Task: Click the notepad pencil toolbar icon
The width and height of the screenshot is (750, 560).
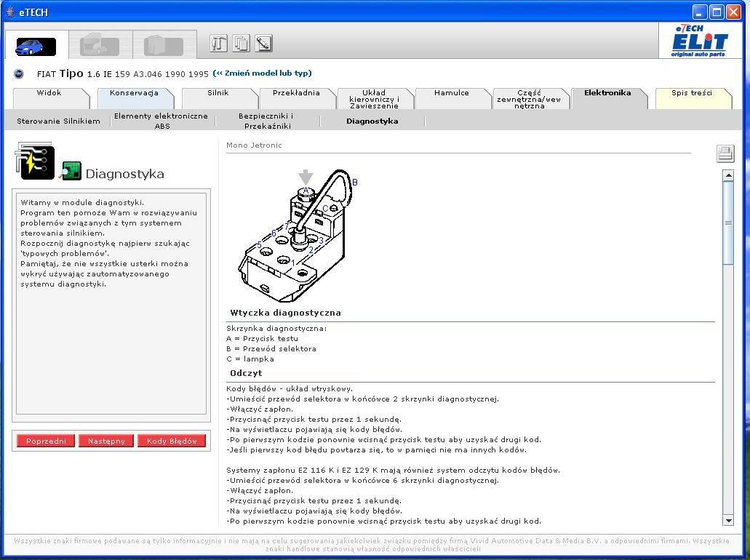Action: pos(264,44)
